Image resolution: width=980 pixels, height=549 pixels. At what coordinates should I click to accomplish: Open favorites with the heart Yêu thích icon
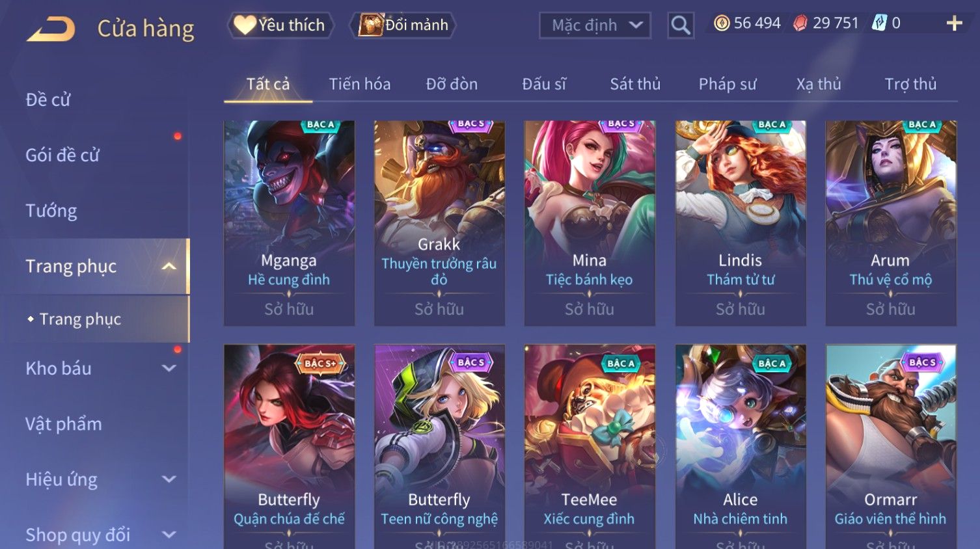point(245,25)
